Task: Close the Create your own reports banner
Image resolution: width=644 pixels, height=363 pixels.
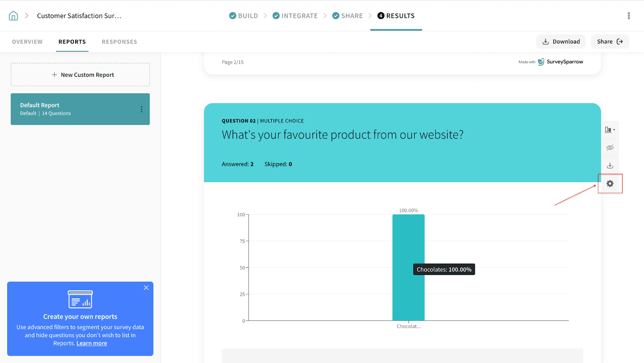Action: [x=146, y=288]
